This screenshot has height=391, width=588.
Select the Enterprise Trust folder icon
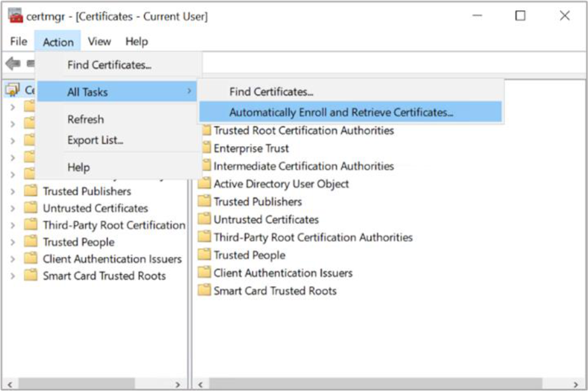(204, 148)
